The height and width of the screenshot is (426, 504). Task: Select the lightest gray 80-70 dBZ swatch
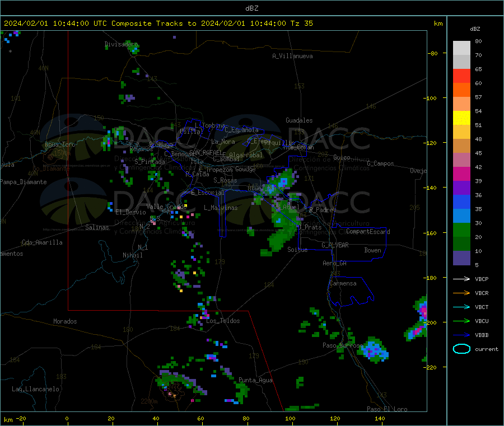pyautogui.click(x=461, y=48)
